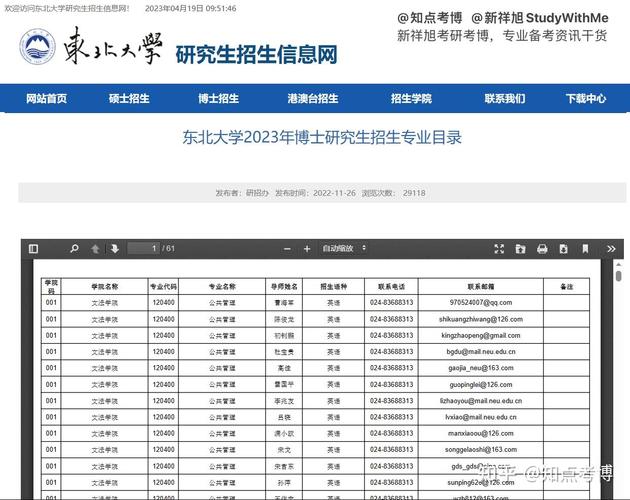The width and height of the screenshot is (630, 500).
Task: Click the email 970524007@qq.com
Action: (481, 303)
